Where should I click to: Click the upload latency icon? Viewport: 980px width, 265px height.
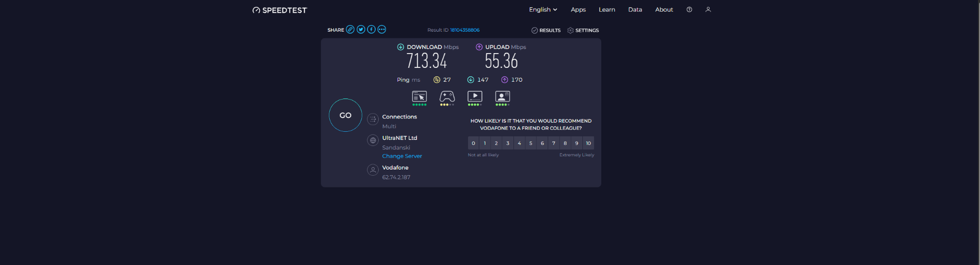point(505,80)
